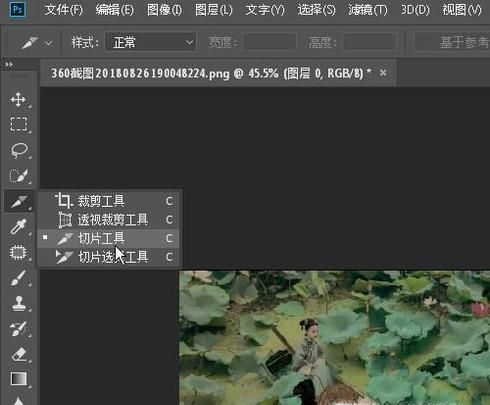Choose 透视裁剪工具 from the flyout

pyautogui.click(x=109, y=220)
